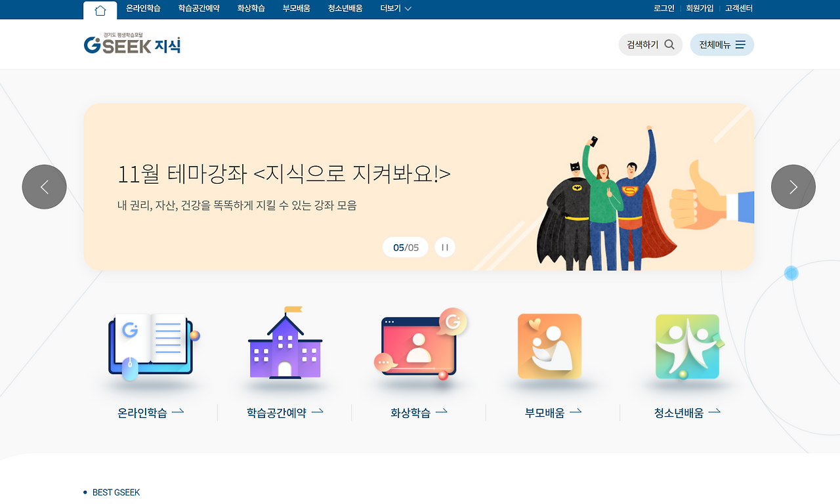
Task: Click the GSEEK 지식 logo
Action: click(x=131, y=44)
